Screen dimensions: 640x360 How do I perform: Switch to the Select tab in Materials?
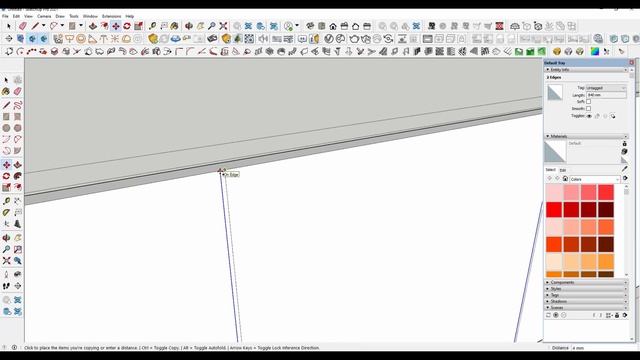(551, 170)
